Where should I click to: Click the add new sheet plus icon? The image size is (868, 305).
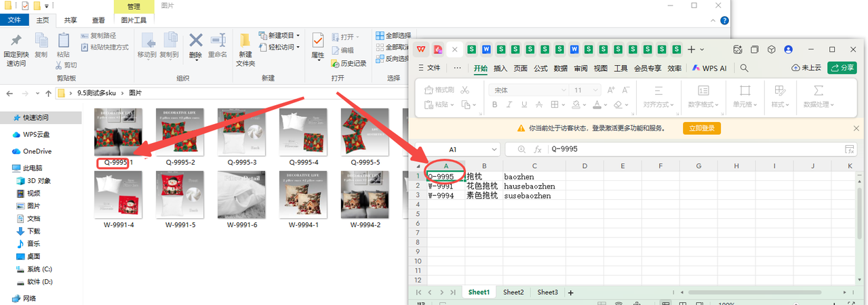pyautogui.click(x=571, y=292)
